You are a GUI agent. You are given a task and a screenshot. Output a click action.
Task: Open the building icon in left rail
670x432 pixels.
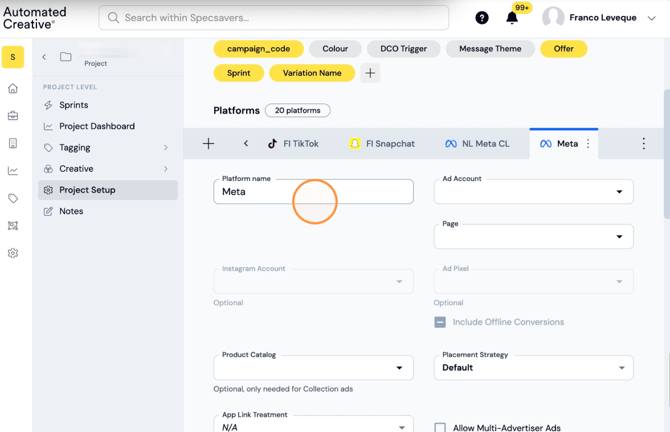click(13, 143)
